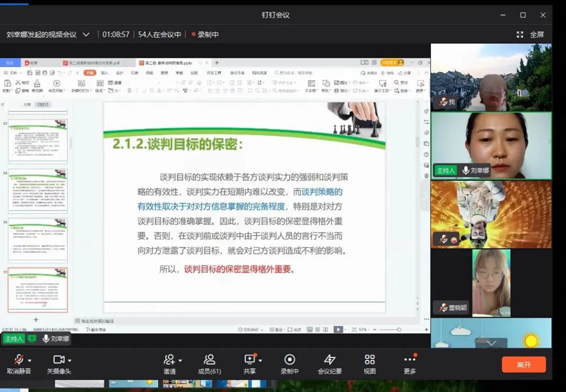Open the 更多 three-dots options

tap(409, 360)
